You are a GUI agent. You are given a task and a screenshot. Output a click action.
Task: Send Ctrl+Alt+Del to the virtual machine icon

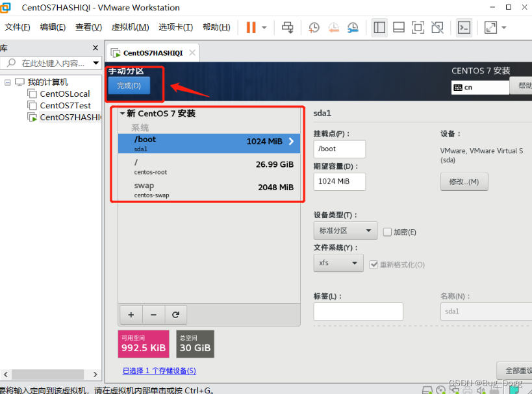[288, 27]
